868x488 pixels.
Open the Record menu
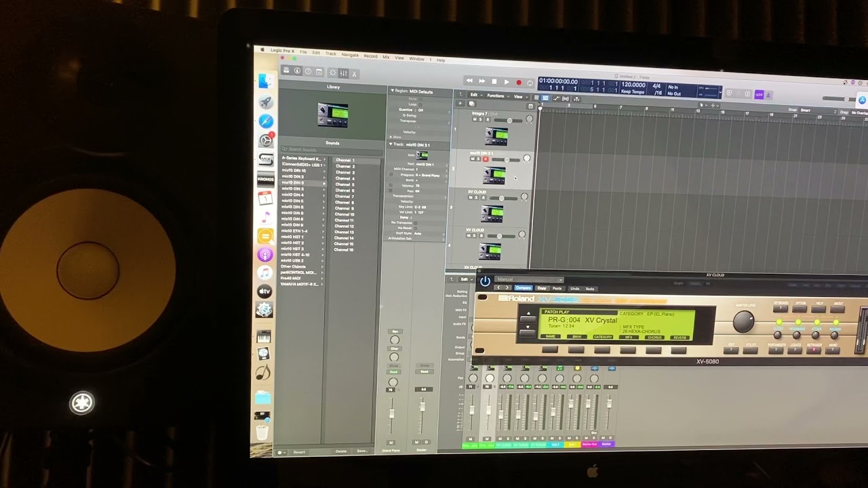pyautogui.click(x=370, y=56)
